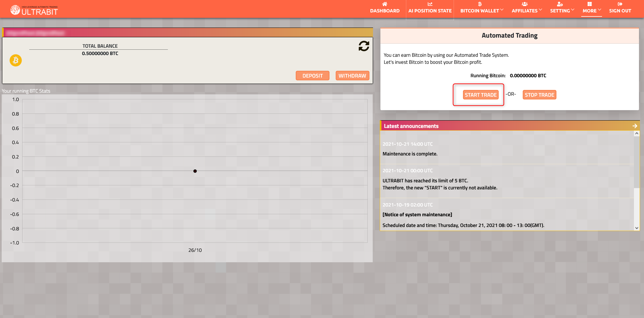Click the 2021-10-19 02:00 UTC timestamp
The width and height of the screenshot is (644, 318).
click(x=408, y=205)
